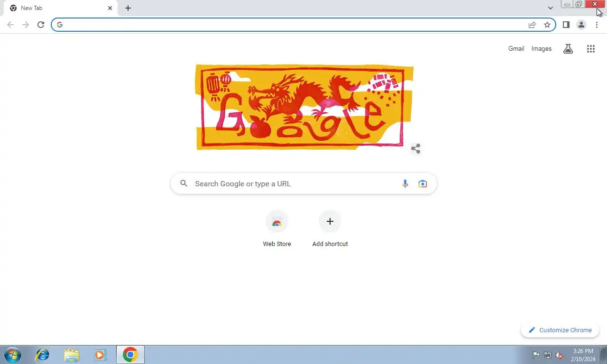
Task: Open the Google apps grid
Action: tap(590, 48)
